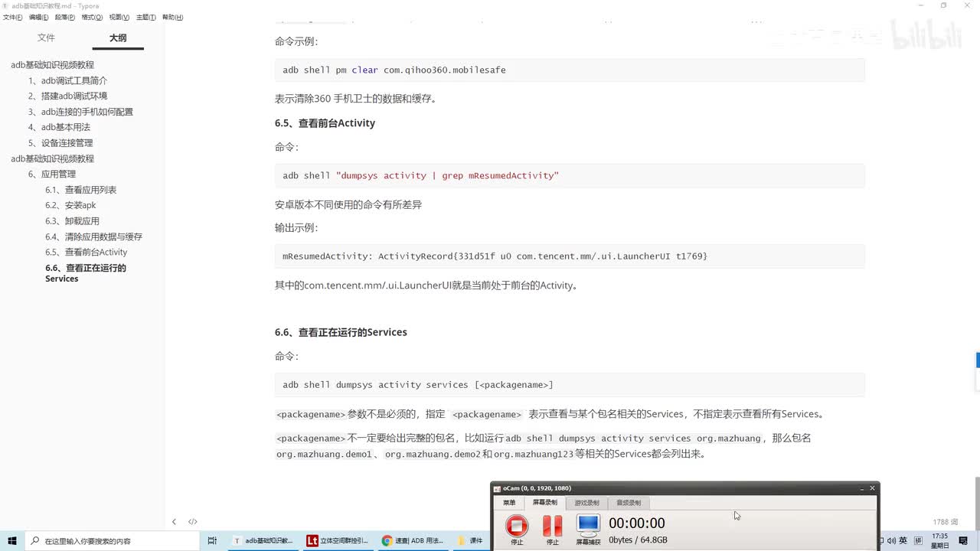Switch to Chrome ADB 用法 taskbar window
Screen dimensions: 980x551
pyautogui.click(x=413, y=540)
